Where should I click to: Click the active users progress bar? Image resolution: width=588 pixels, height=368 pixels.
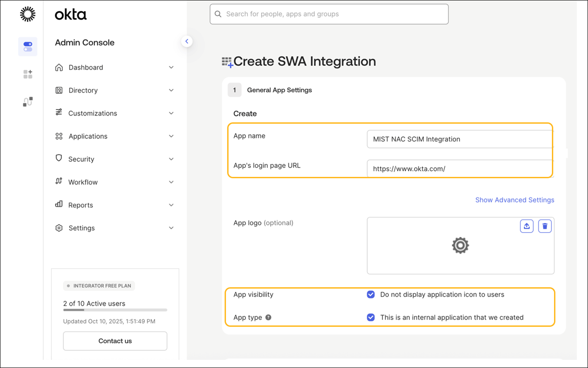click(115, 310)
